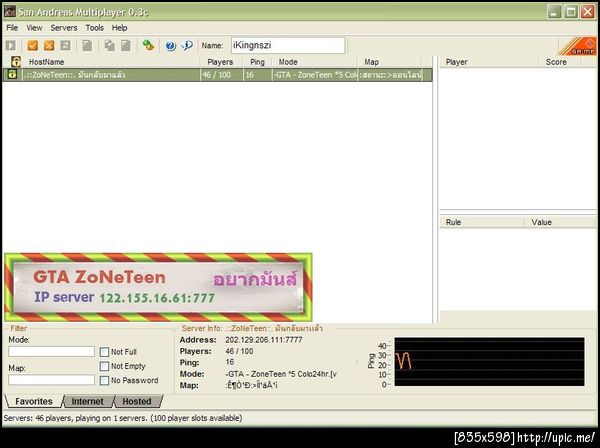Click address 202.129.206.111:7777 text
This screenshot has height=448, width=600.
click(x=264, y=340)
